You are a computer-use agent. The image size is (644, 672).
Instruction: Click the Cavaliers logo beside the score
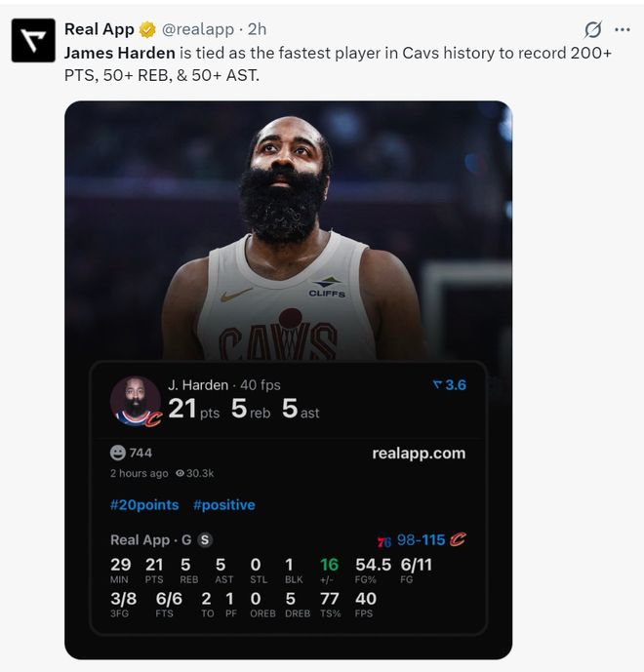click(x=458, y=539)
